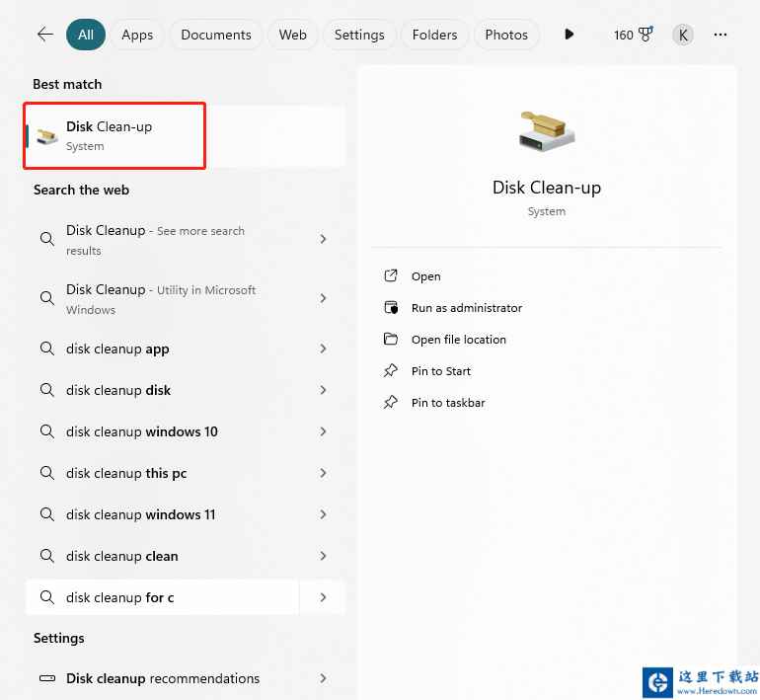
Task: Click storage icon beside 'Disk cleanup recommendations'
Action: coord(47,678)
